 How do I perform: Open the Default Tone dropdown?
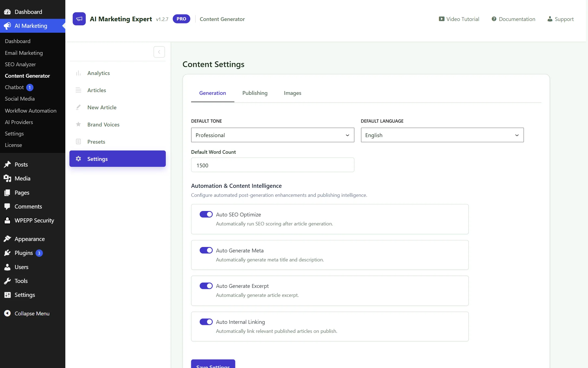pyautogui.click(x=272, y=135)
